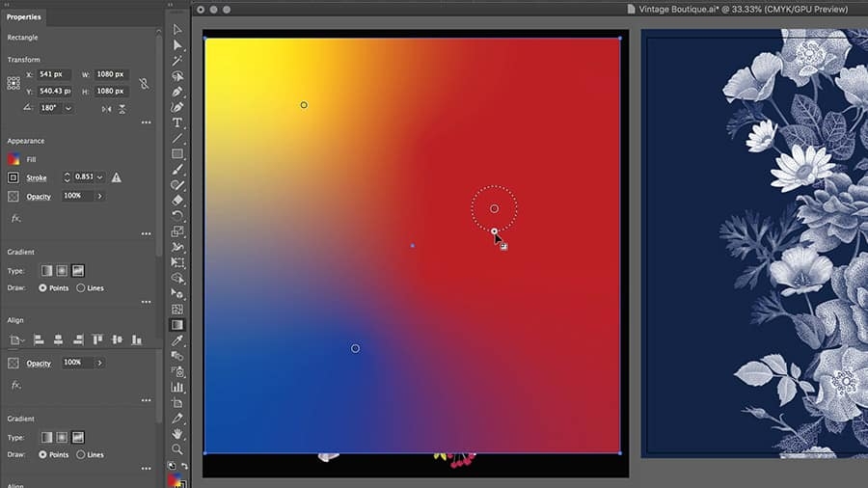
Task: Align objects to vertical bottom
Action: click(x=137, y=339)
